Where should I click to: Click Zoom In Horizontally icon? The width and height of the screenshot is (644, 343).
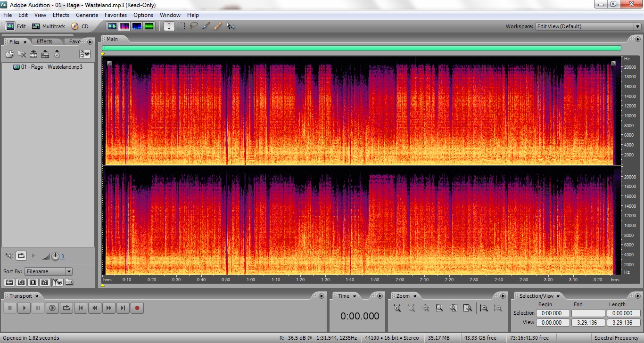(397, 308)
